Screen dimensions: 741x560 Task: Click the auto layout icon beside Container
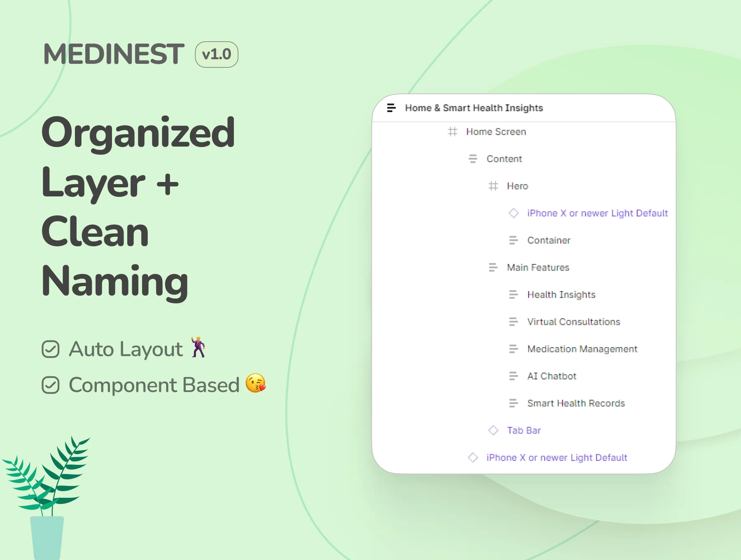tap(513, 240)
